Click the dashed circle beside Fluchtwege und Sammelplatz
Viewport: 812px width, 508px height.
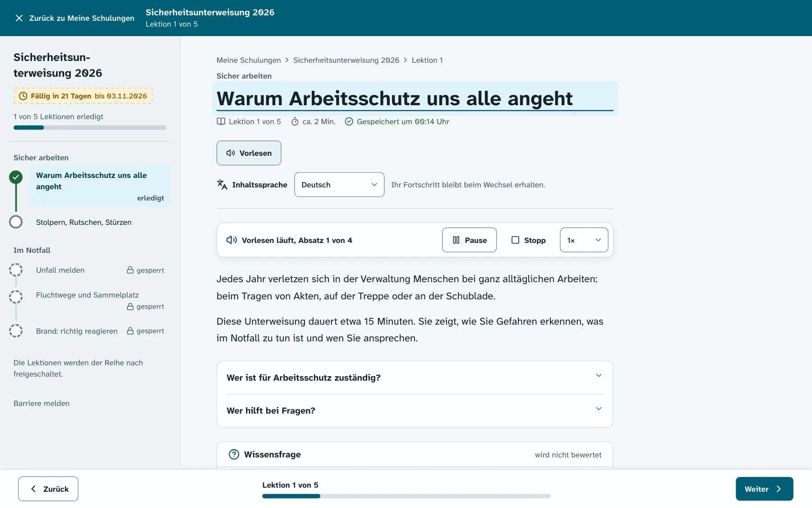[x=16, y=297]
